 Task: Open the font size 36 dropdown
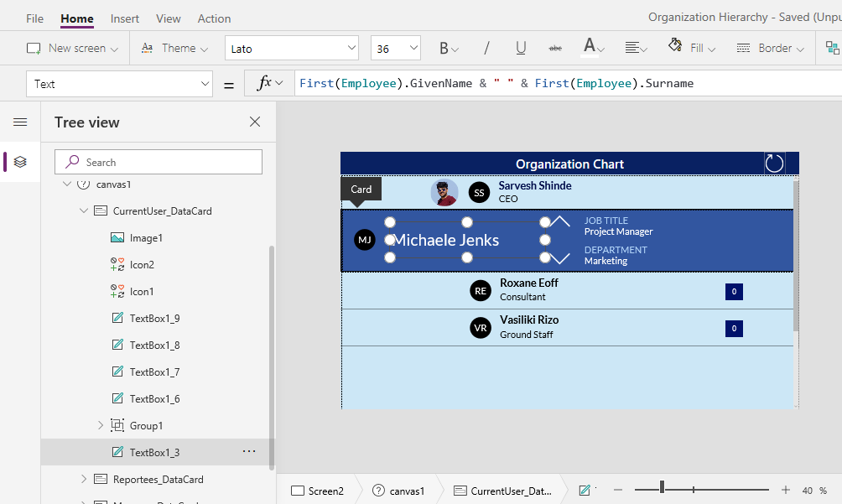[395, 48]
